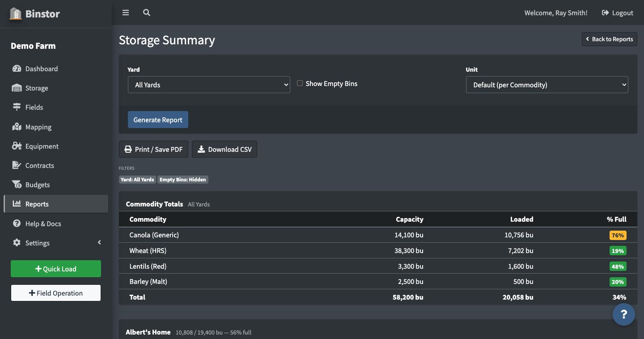Click the Dashboard gauge icon
Viewport: 644px width, 339px height.
pos(17,69)
